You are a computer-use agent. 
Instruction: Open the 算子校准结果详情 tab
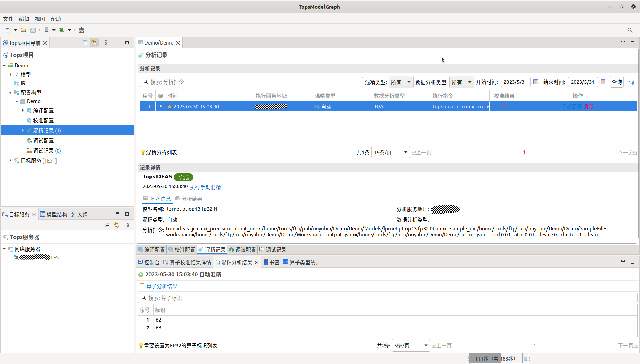(187, 262)
